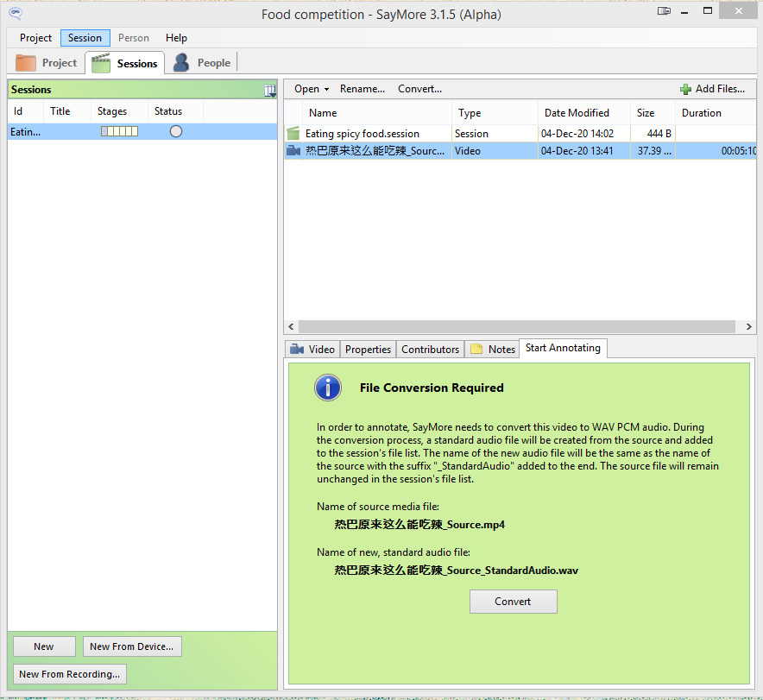
Task: Sort files by Name column header
Action: tap(377, 113)
